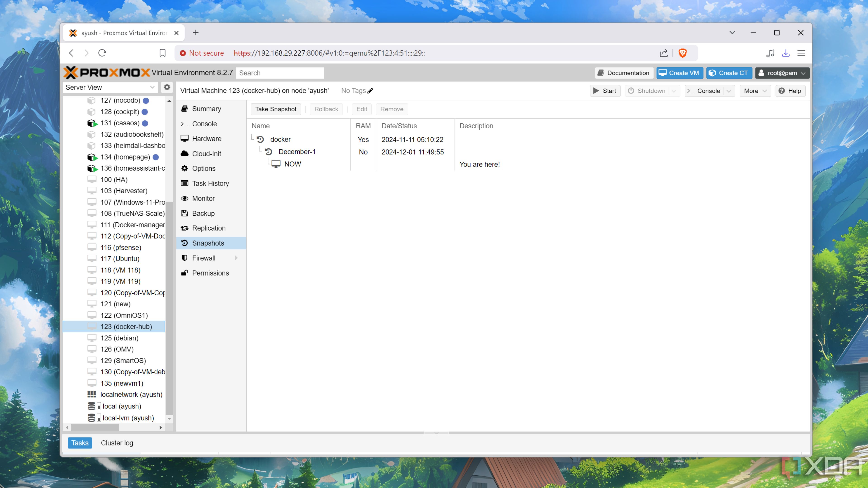Image resolution: width=868 pixels, height=488 pixels.
Task: Open the Task History tab
Action: click(x=211, y=183)
